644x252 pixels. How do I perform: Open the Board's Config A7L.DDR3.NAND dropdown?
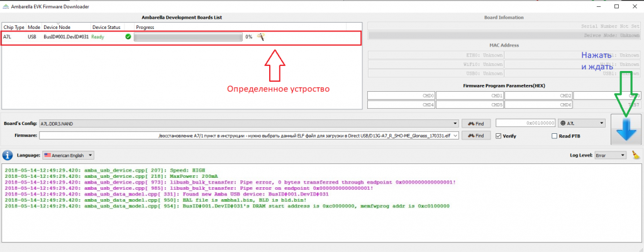[x=455, y=123]
